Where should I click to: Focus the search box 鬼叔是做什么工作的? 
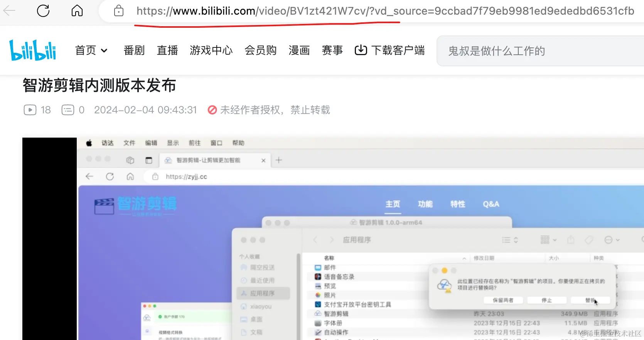540,51
